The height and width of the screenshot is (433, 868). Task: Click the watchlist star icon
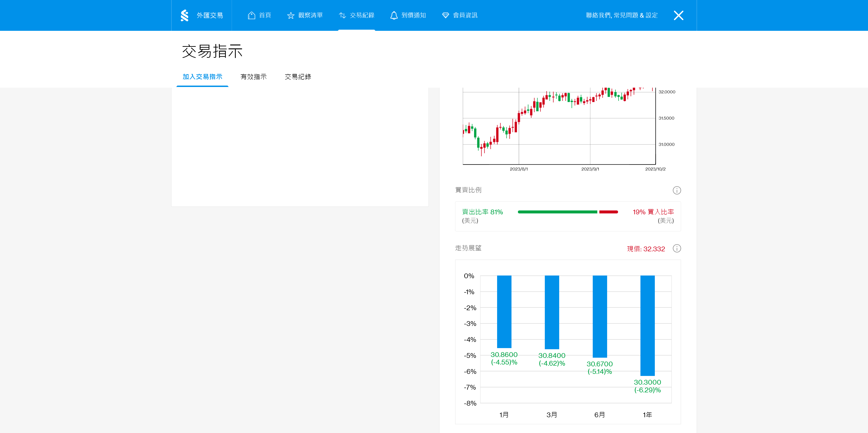[x=291, y=16]
